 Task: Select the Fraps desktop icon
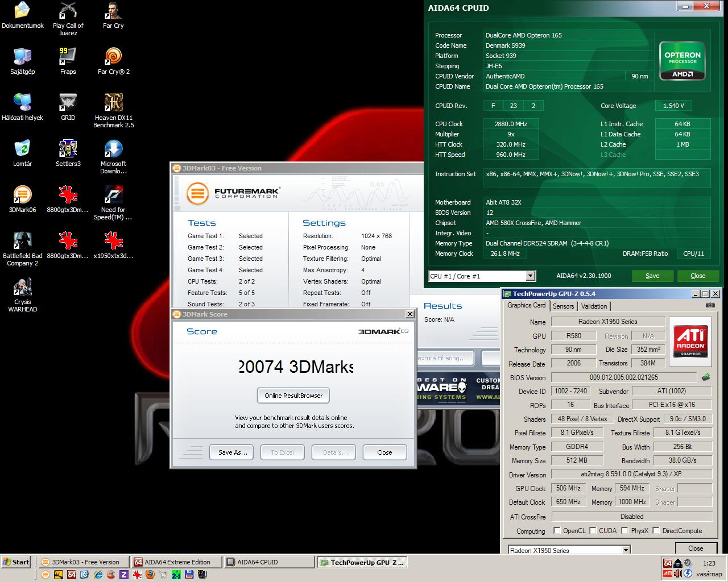tap(68, 61)
